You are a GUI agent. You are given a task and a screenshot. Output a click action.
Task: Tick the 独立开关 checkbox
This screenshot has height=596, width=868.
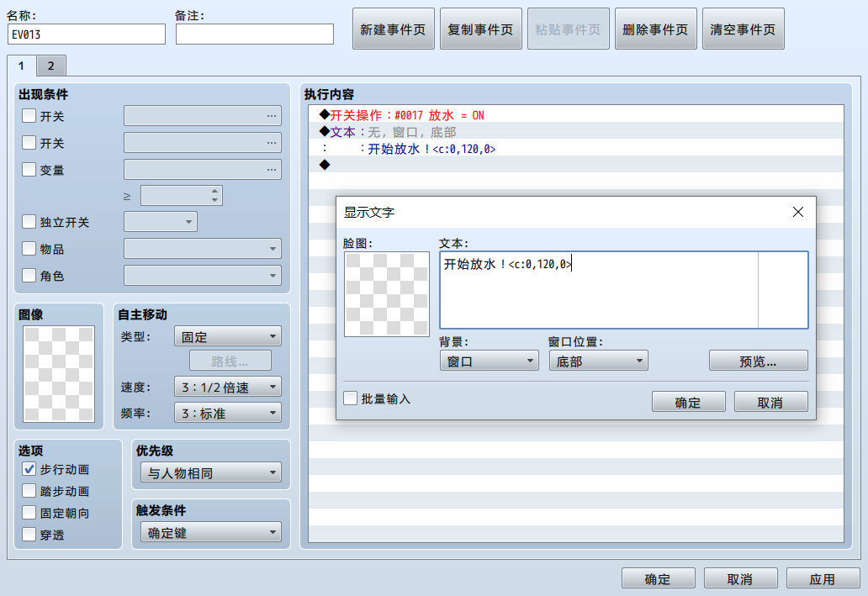pyautogui.click(x=29, y=222)
